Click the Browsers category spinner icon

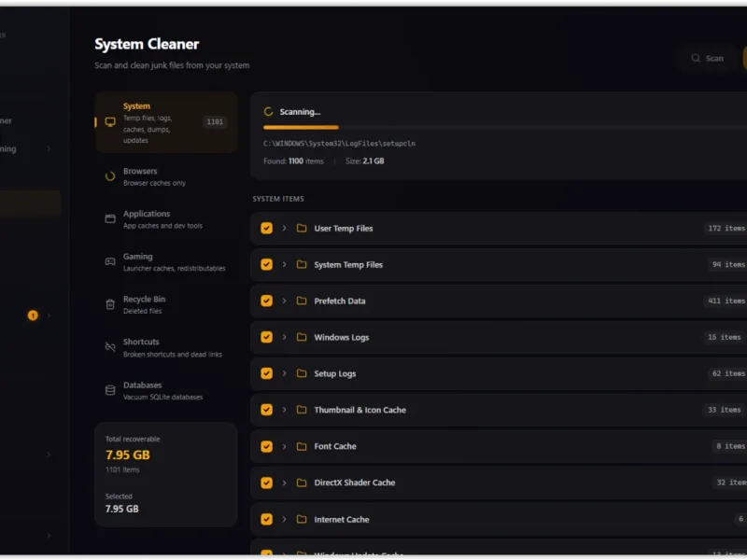pyautogui.click(x=110, y=176)
